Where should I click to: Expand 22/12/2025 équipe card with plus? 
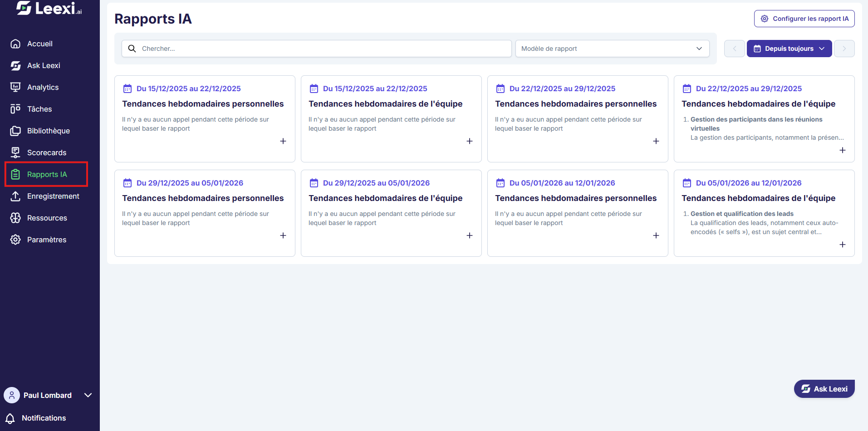[x=843, y=150]
